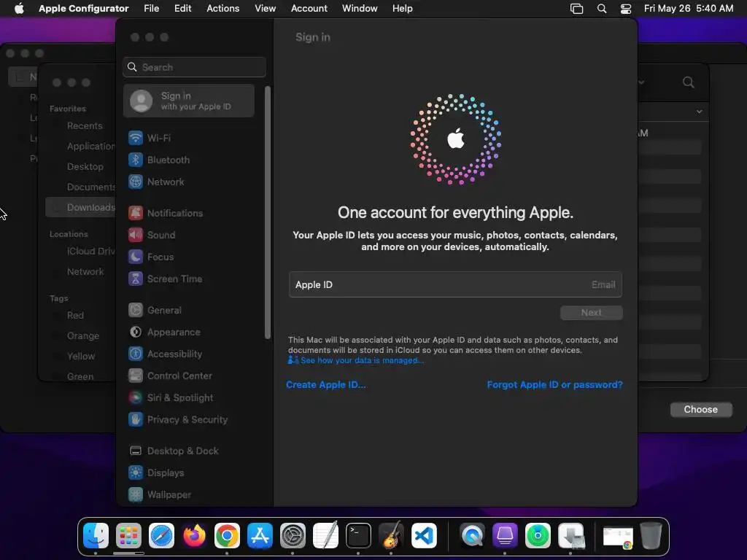Open the Account menu
Viewport: 747px width, 560px height.
[309, 9]
